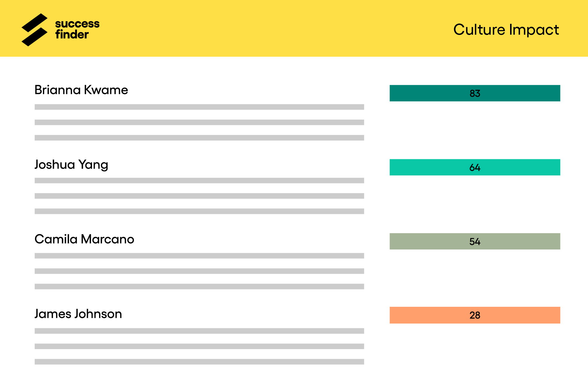Click last description line under Camila Marcano
588x392 pixels.
pos(199,286)
